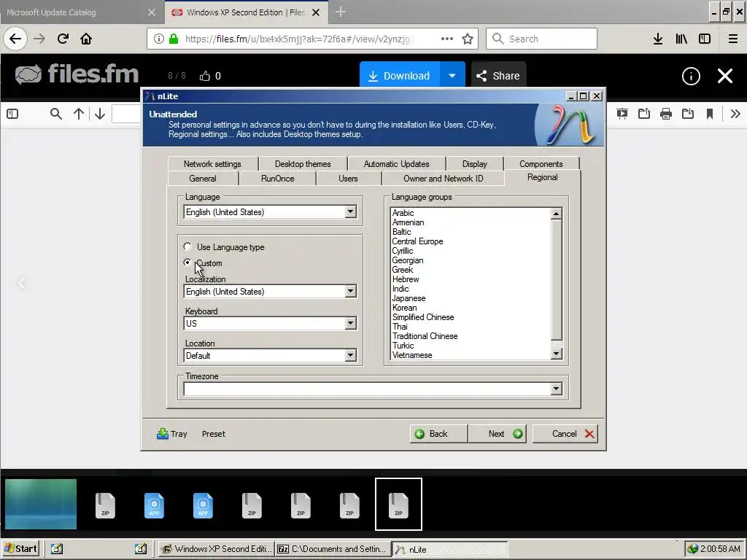
Task: Open the Download options dropdown arrow
Action: coord(452,76)
